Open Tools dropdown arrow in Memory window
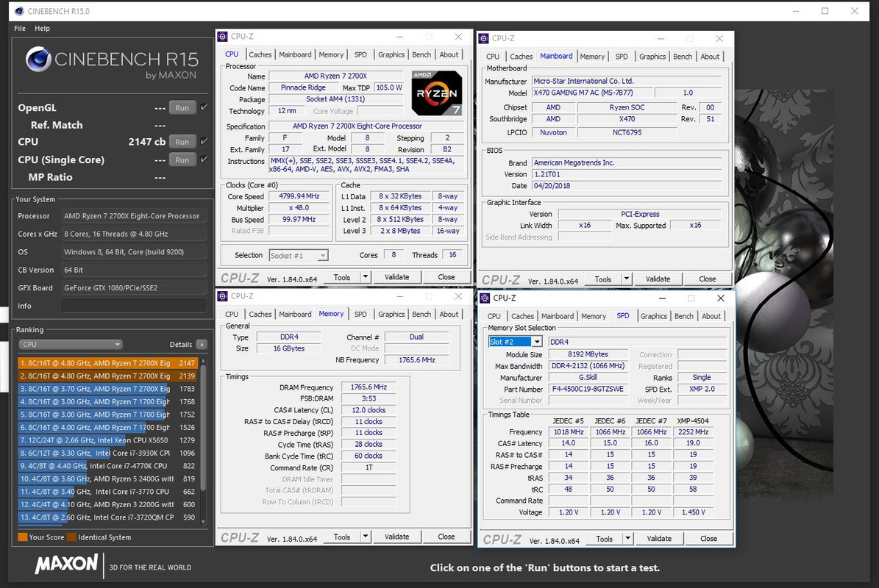The height and width of the screenshot is (588, 879). pos(366,537)
